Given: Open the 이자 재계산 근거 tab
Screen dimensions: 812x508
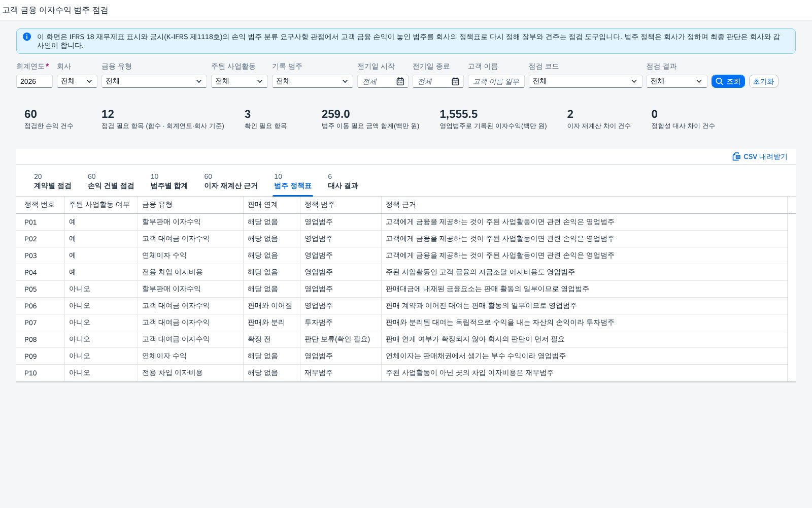Looking at the screenshot, I should [231, 181].
